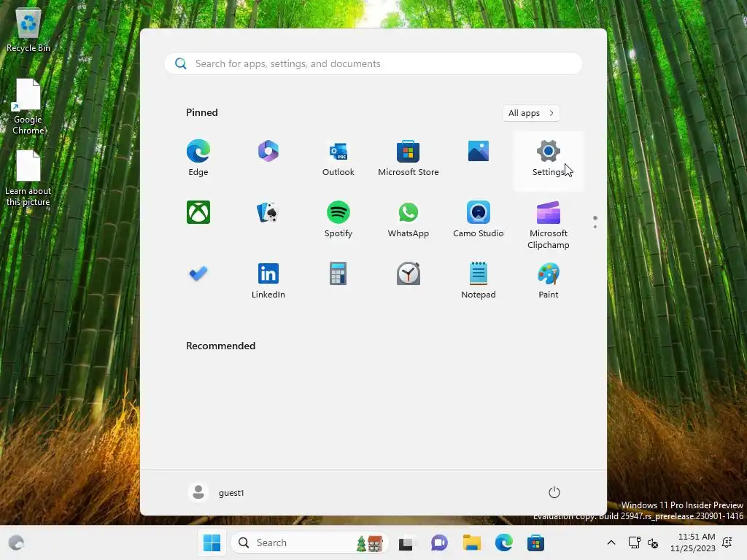Open network status tray icon
The height and width of the screenshot is (560, 747).
coord(634,542)
